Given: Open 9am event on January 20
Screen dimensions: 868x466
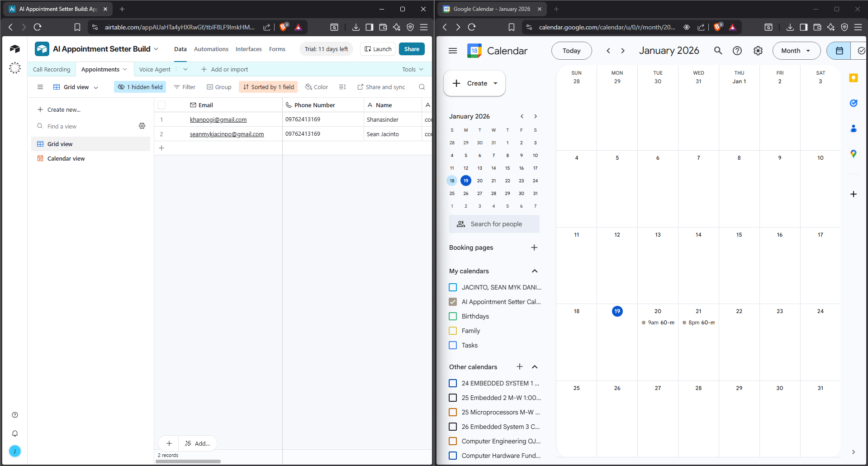Looking at the screenshot, I should [658, 323].
